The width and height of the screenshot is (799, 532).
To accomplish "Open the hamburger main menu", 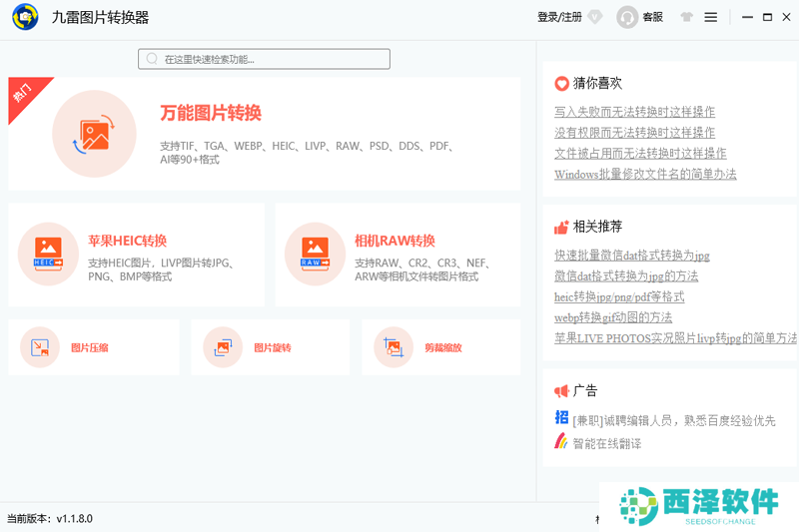I will (710, 17).
